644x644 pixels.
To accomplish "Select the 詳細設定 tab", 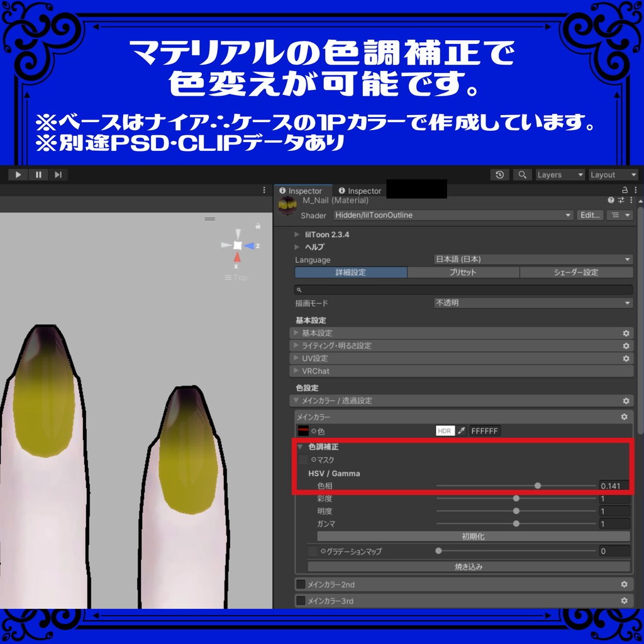I will pos(351,272).
